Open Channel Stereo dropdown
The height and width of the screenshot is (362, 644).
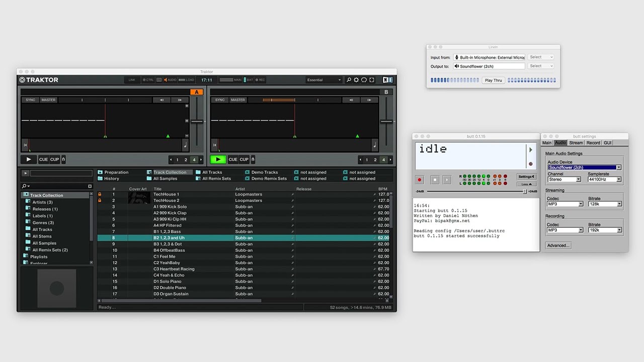pos(565,179)
